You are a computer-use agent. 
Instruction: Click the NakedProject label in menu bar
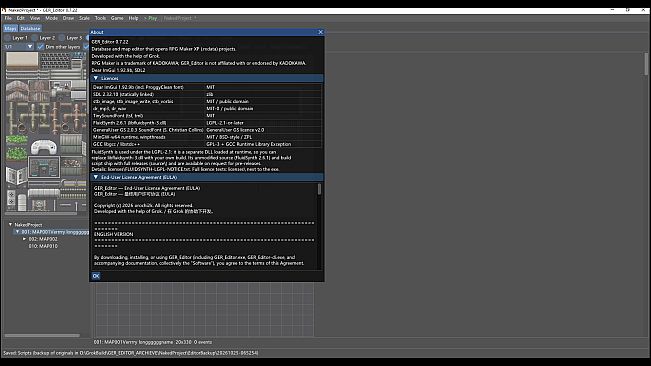[x=179, y=18]
